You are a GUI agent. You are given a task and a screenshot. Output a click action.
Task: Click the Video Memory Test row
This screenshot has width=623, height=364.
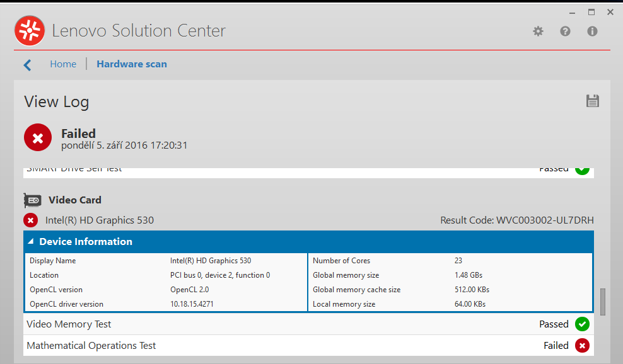(308, 324)
